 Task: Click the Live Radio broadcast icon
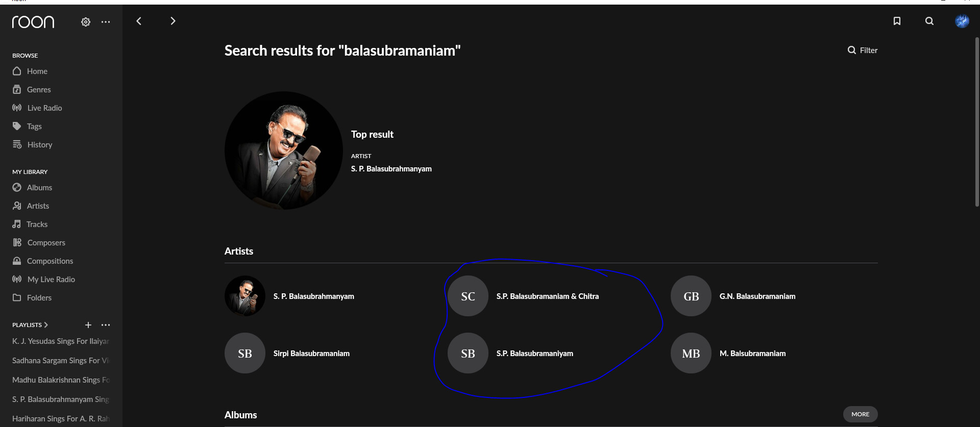[x=17, y=108]
